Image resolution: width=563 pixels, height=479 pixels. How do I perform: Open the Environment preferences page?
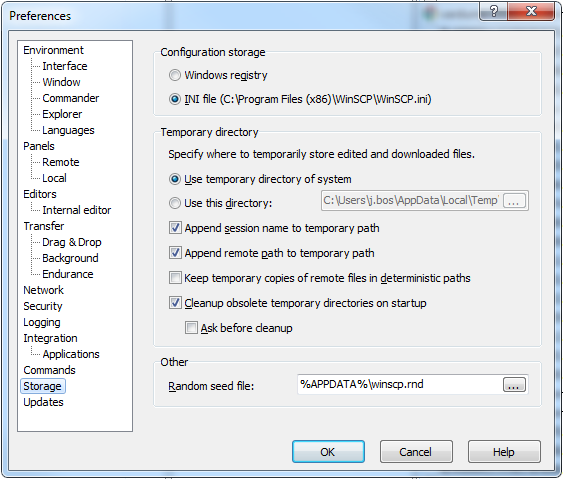click(x=53, y=50)
